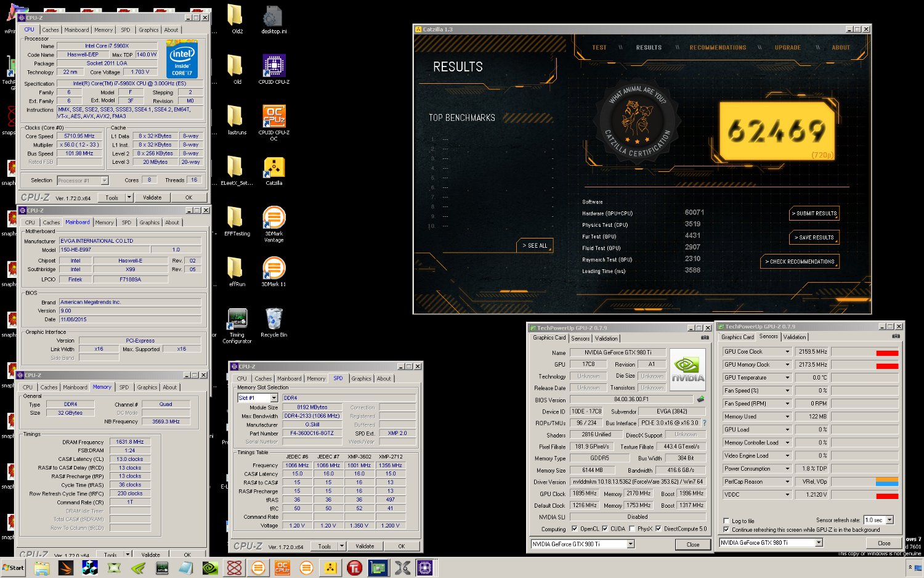Open the GPU Temperature sensor dropdown

[787, 378]
